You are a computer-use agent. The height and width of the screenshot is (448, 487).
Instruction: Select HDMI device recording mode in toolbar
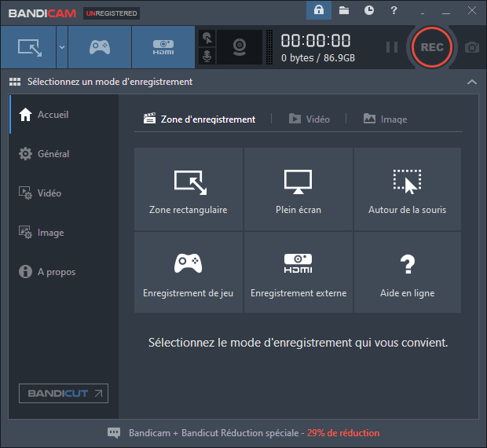pyautogui.click(x=163, y=47)
